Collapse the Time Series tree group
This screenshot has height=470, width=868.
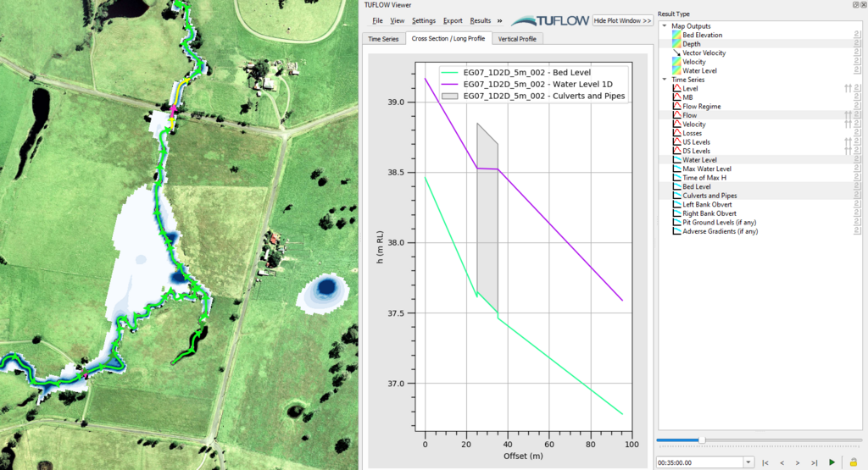click(665, 80)
